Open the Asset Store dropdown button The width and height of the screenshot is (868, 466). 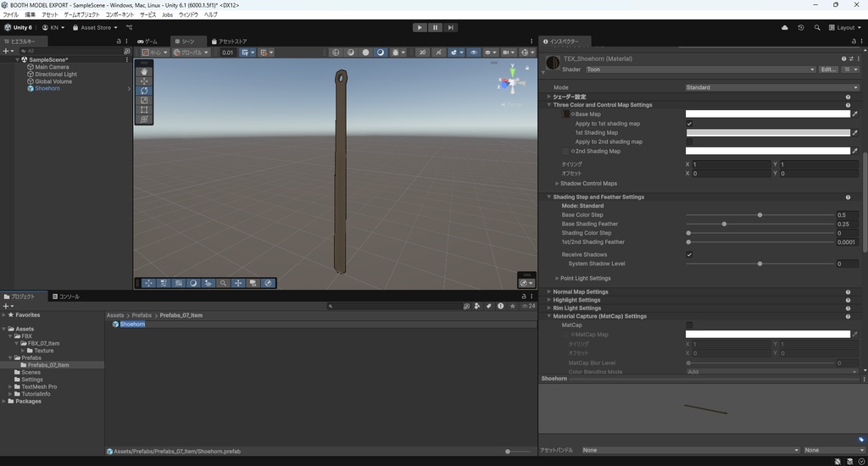coord(95,28)
